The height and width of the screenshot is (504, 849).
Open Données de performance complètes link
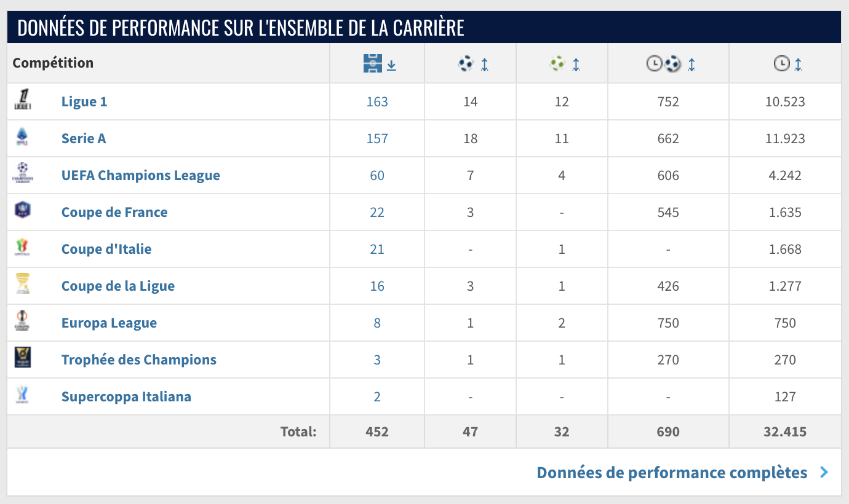672,473
